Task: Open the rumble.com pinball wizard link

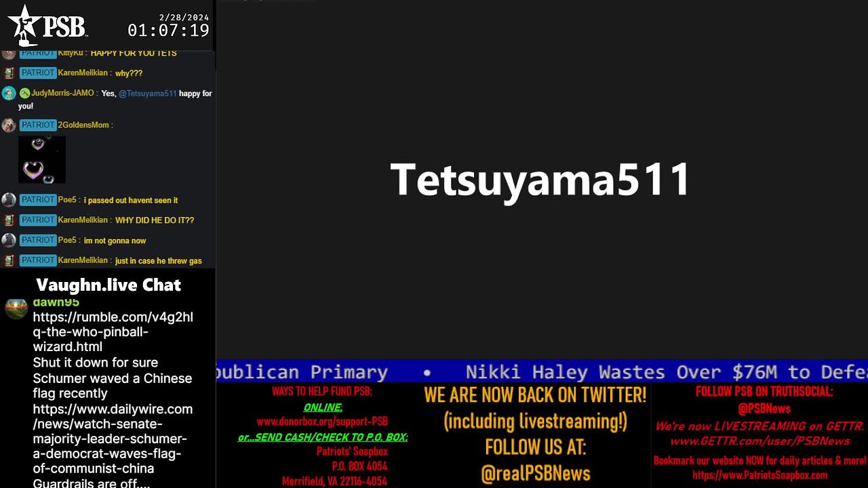Action: [x=113, y=332]
